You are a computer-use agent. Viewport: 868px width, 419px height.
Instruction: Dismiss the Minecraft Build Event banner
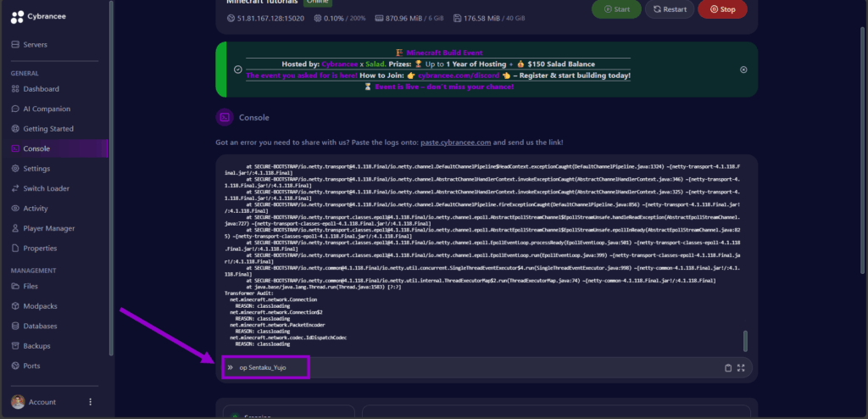[743, 70]
